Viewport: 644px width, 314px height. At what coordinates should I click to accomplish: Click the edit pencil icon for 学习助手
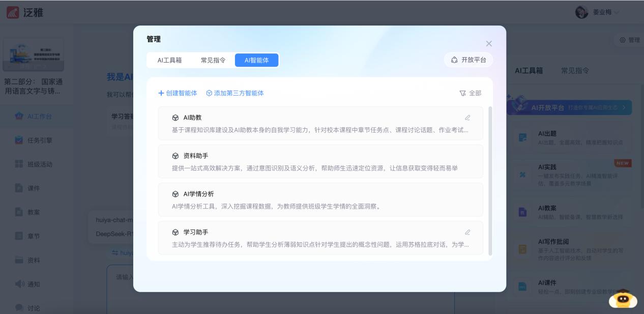tap(467, 232)
